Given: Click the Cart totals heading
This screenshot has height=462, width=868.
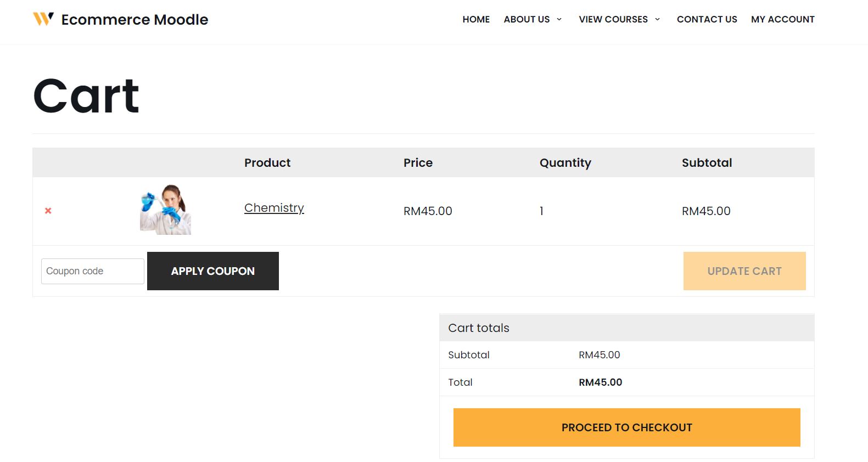Looking at the screenshot, I should coord(478,328).
